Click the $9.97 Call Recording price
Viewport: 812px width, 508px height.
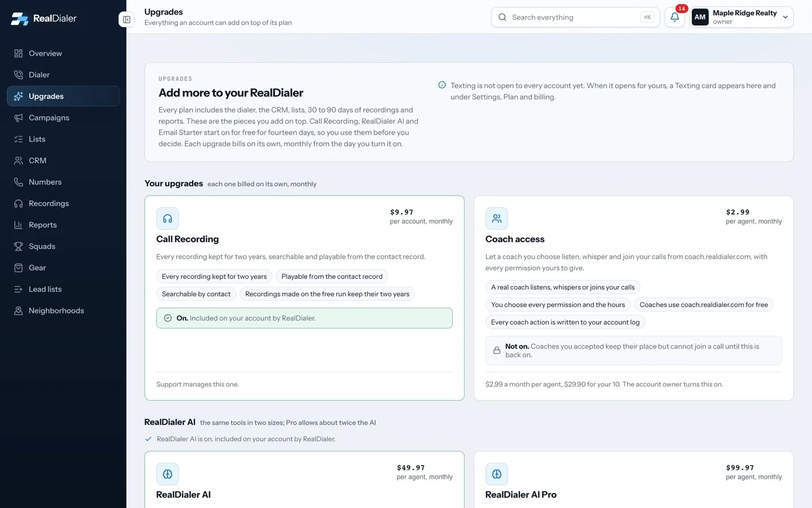(x=401, y=212)
